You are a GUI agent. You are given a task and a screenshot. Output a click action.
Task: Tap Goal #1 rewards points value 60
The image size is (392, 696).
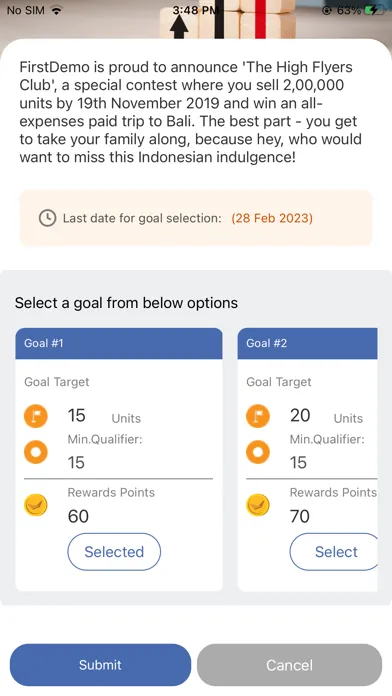(78, 516)
